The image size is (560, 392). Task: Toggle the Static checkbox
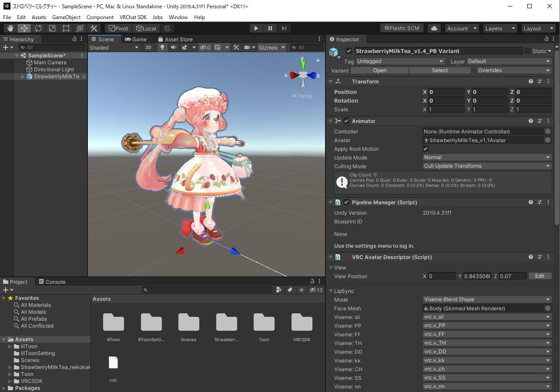click(528, 51)
